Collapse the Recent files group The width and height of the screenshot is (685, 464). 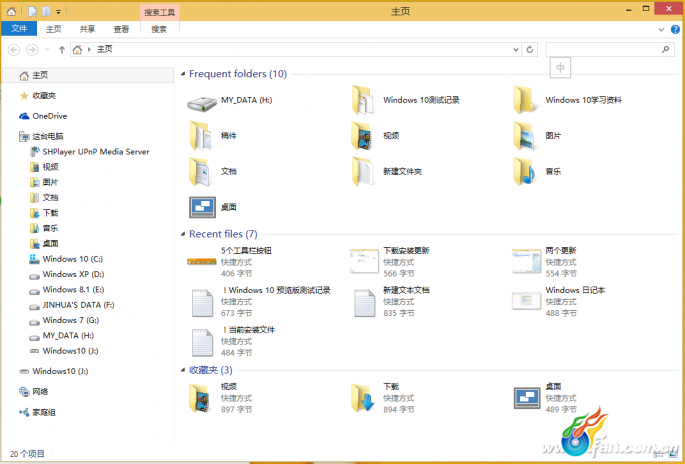[x=183, y=234]
